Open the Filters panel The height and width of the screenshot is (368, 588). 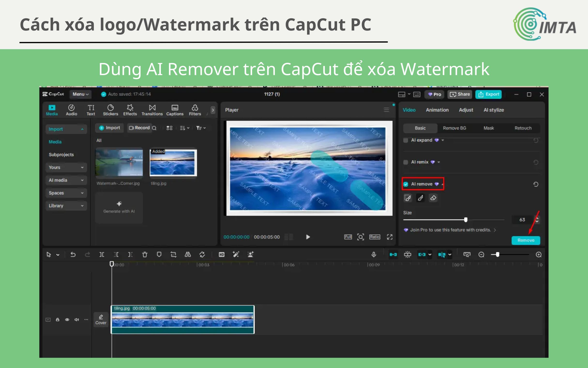pos(195,110)
